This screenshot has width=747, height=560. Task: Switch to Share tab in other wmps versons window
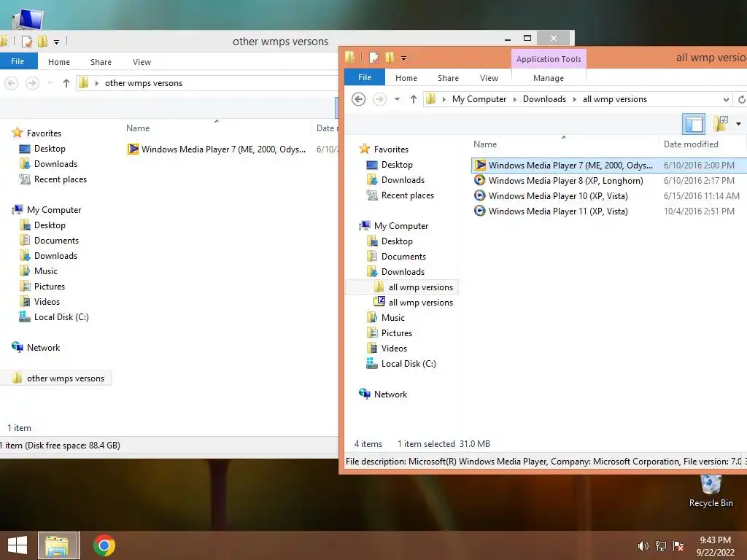[x=101, y=62]
